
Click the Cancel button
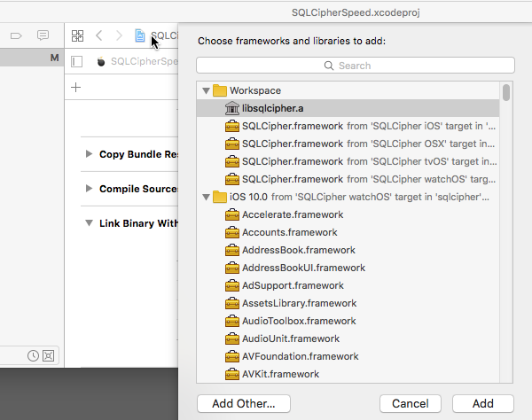click(x=411, y=403)
